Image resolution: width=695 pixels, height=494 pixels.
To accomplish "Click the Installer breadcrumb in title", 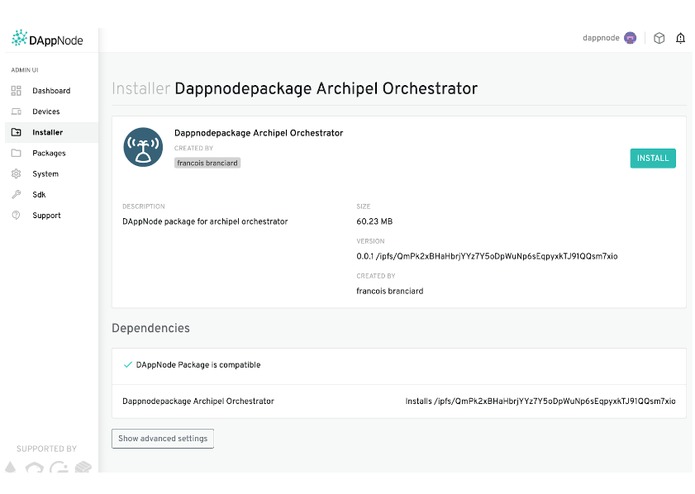I will tap(141, 88).
